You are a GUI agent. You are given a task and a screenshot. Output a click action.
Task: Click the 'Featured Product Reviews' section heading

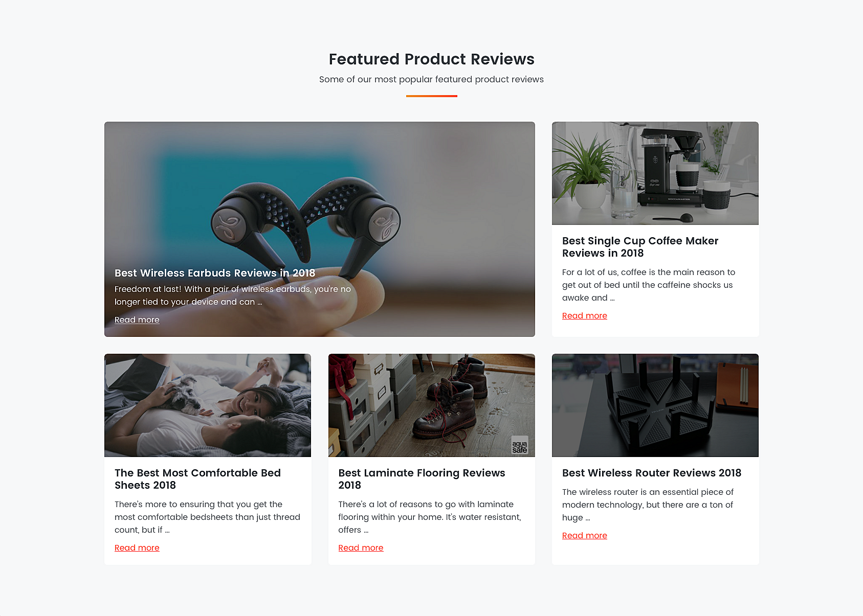pyautogui.click(x=431, y=59)
